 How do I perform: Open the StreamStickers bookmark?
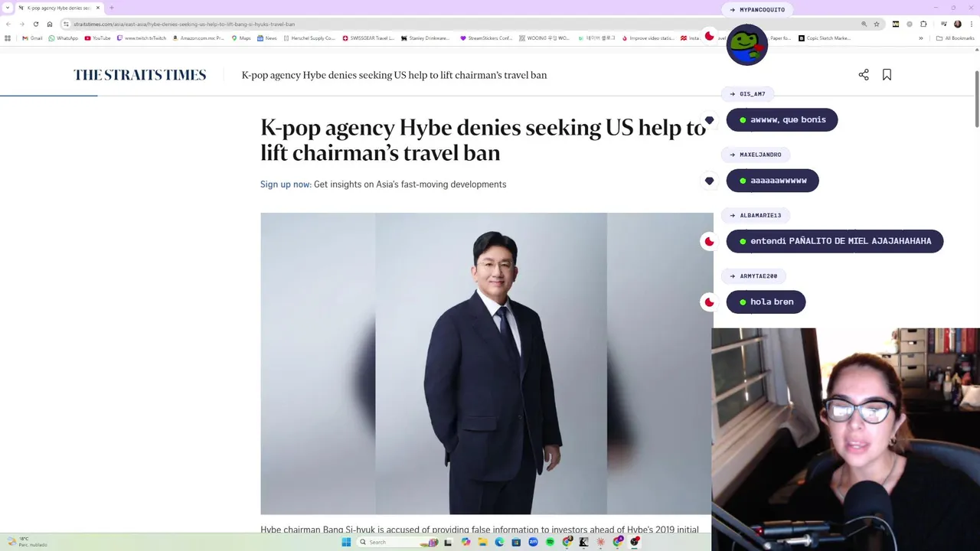point(486,37)
